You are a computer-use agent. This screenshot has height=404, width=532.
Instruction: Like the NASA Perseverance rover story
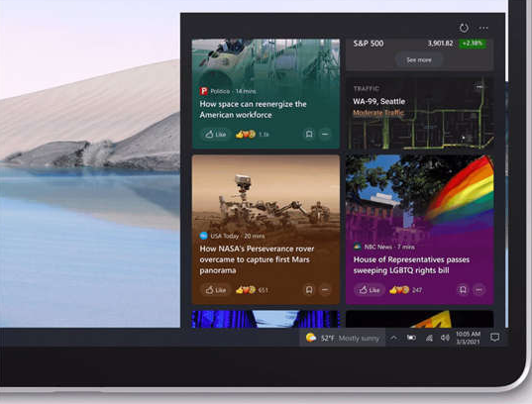[216, 290]
